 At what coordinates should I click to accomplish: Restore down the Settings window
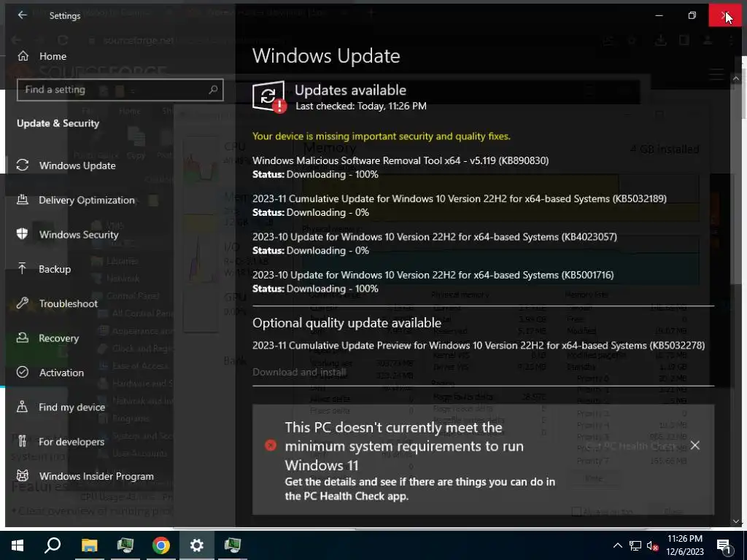tap(692, 15)
